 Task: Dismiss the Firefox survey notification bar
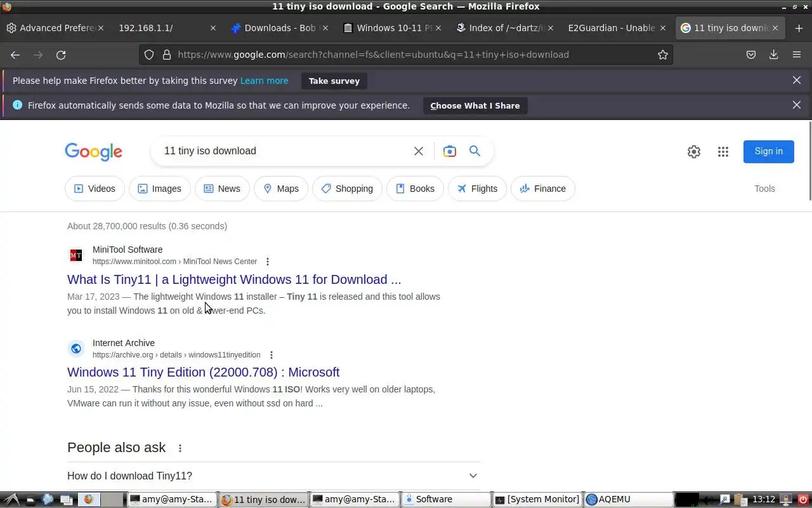tap(797, 81)
